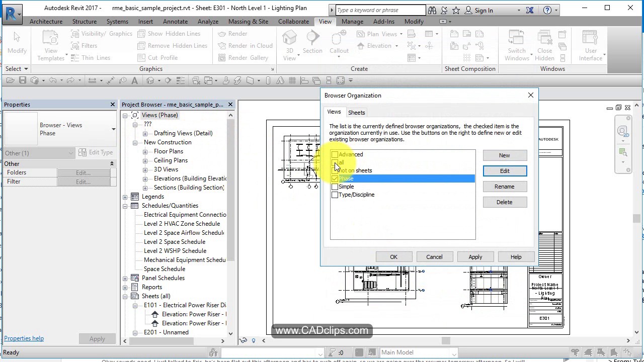Viewport: 644px width, 362px height.
Task: Click Cancel in Browser Organization dialog
Action: click(435, 257)
